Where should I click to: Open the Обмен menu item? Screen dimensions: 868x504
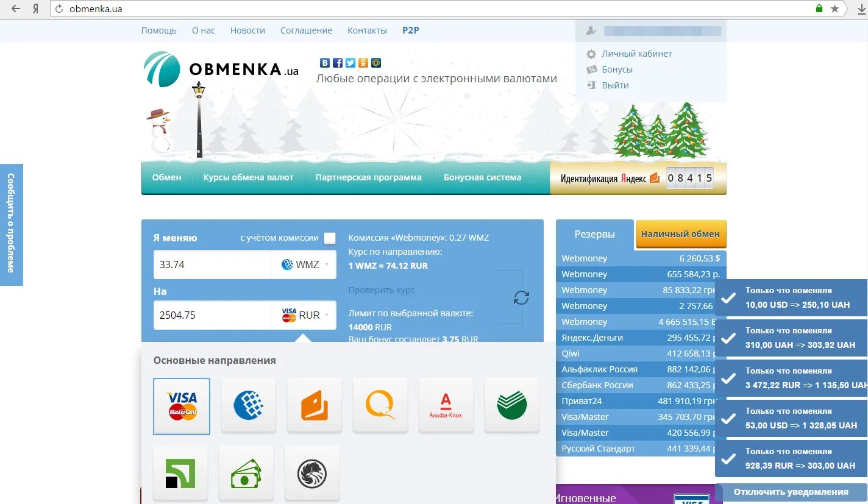(x=167, y=177)
